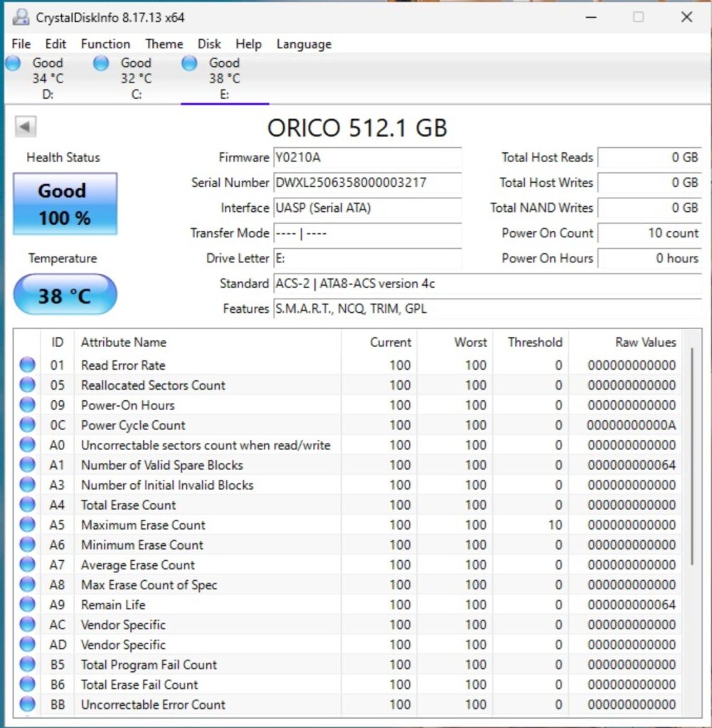The image size is (712, 728).
Task: Click status orb for Number of Valid Spare Blocks
Action: 28,465
